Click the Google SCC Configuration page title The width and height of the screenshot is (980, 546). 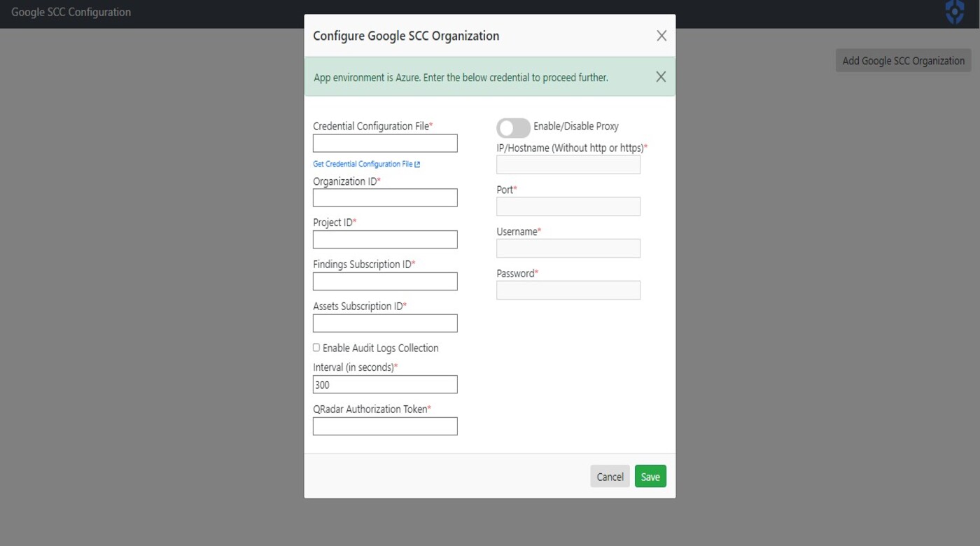point(71,12)
